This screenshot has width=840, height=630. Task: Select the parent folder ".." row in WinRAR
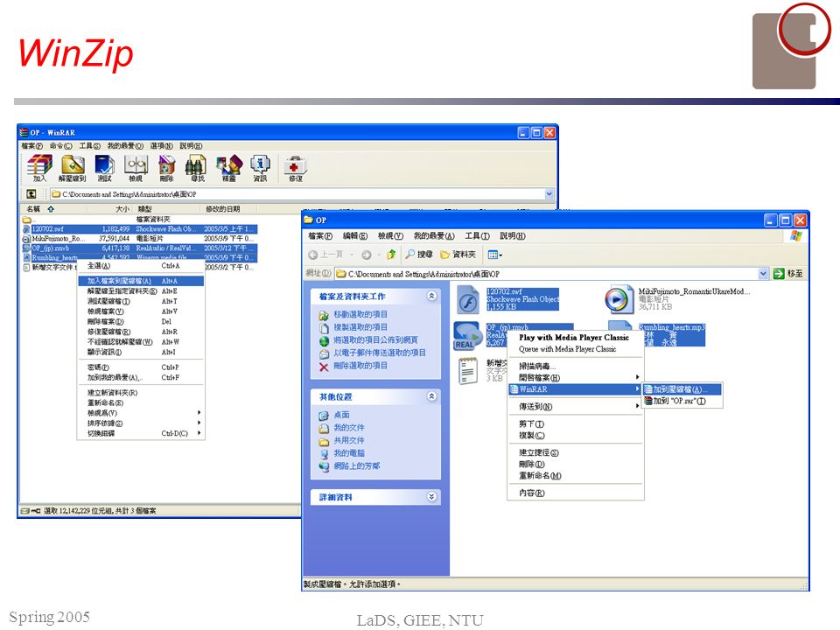click(x=139, y=219)
